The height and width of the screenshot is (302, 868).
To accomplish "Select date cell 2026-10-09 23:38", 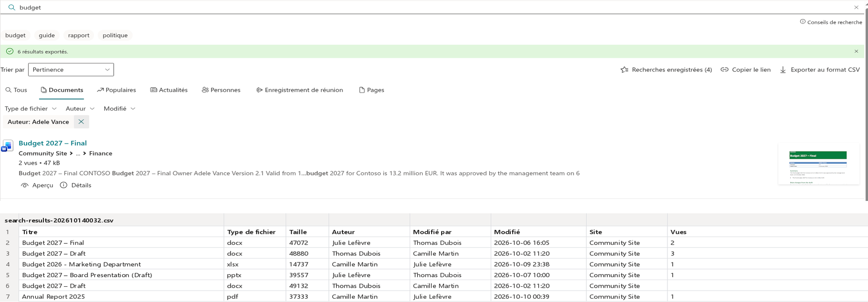I will [x=538, y=264].
